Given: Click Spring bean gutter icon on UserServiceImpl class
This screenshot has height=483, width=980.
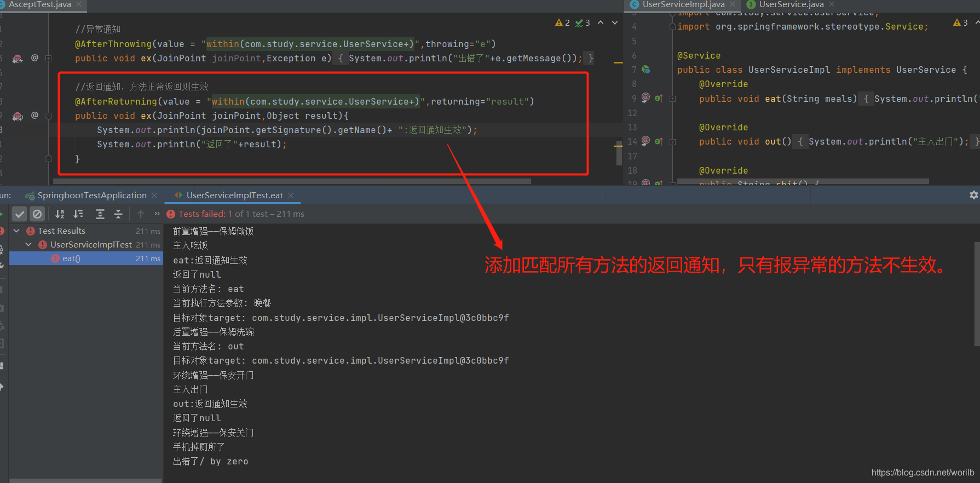Looking at the screenshot, I should 646,70.
